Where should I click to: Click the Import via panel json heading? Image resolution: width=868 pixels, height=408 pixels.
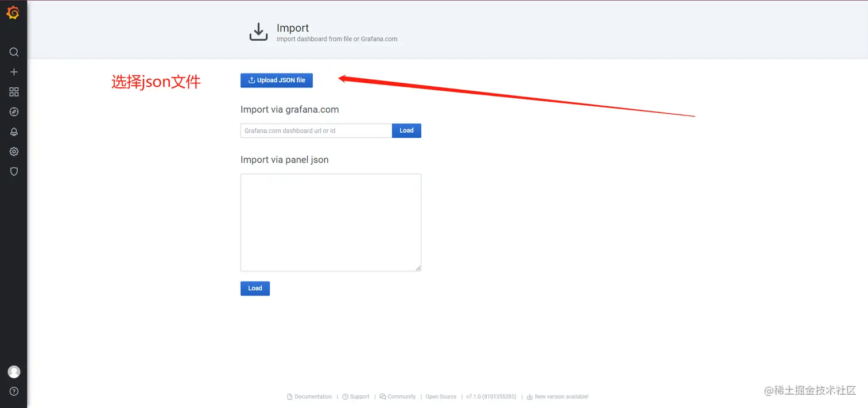pos(285,160)
